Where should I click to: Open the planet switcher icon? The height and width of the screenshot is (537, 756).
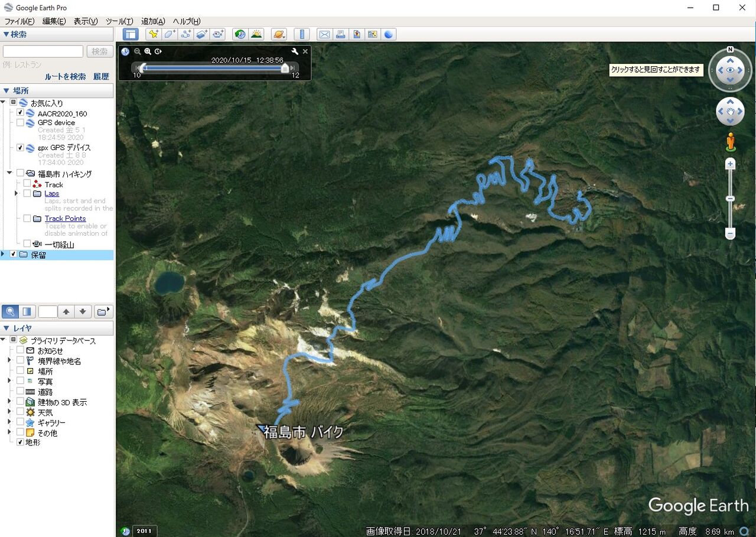(x=279, y=34)
